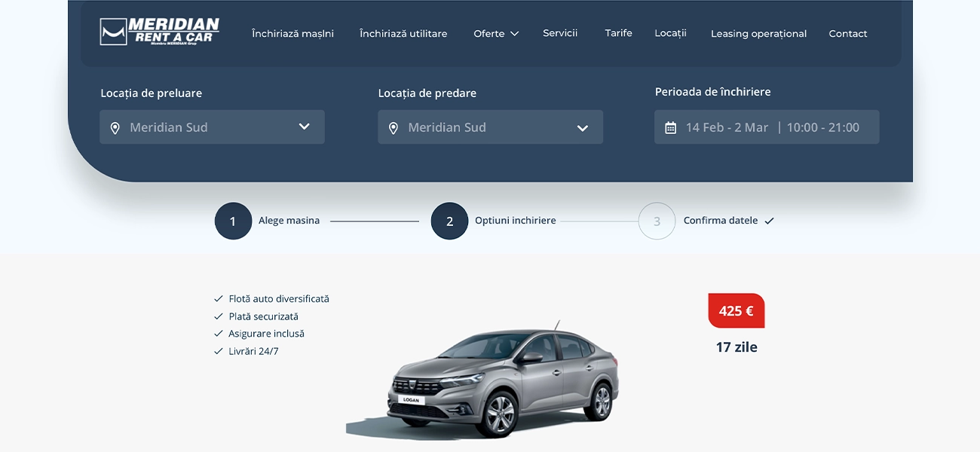Select step 2 circle Optiuni inchiriere

(449, 221)
